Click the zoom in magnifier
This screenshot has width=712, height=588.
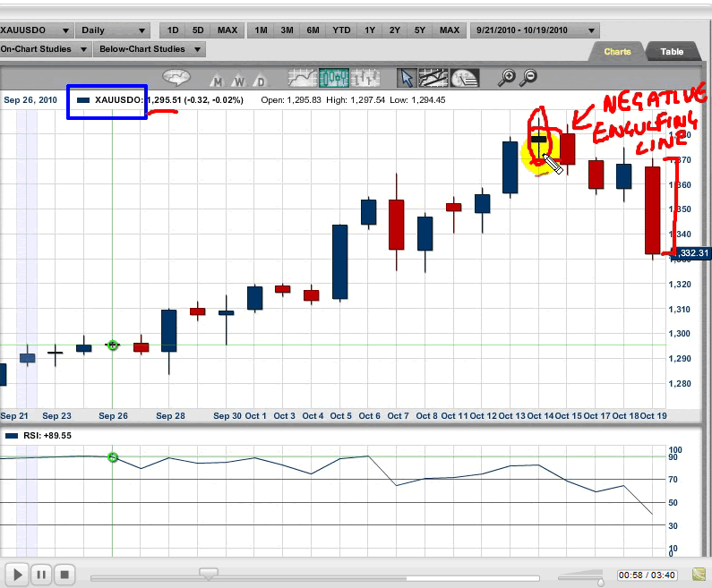pos(506,78)
